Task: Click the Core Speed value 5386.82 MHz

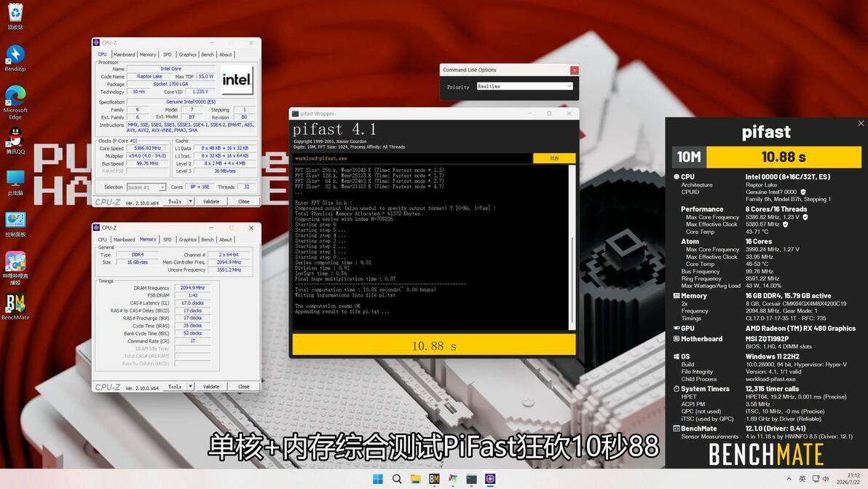Action: point(147,149)
